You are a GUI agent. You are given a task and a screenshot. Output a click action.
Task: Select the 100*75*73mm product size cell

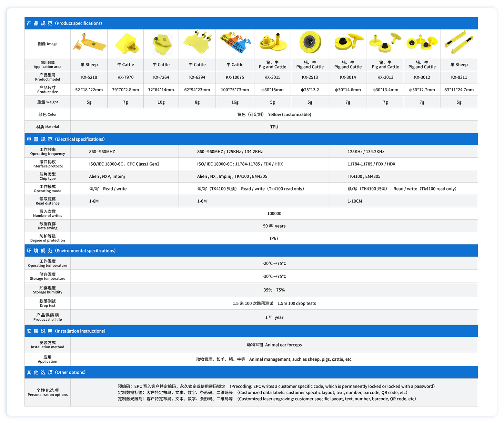pos(235,90)
